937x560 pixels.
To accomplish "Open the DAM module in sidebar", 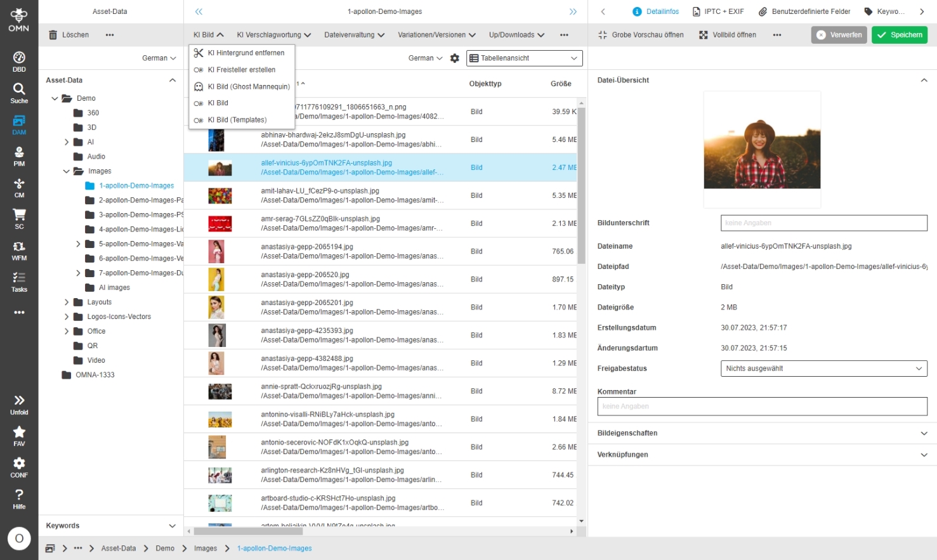I will click(x=19, y=124).
